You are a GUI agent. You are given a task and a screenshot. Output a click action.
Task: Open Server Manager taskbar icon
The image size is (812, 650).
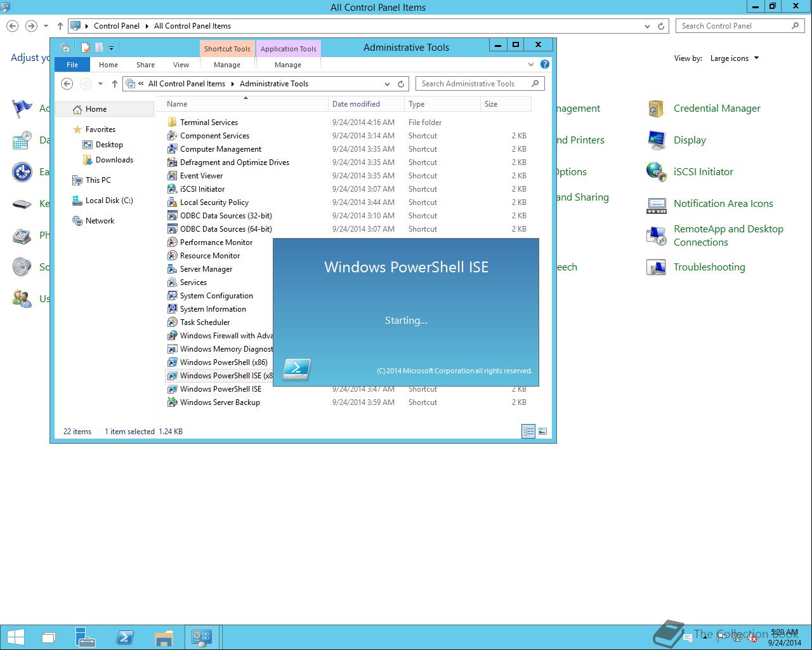[x=86, y=637]
